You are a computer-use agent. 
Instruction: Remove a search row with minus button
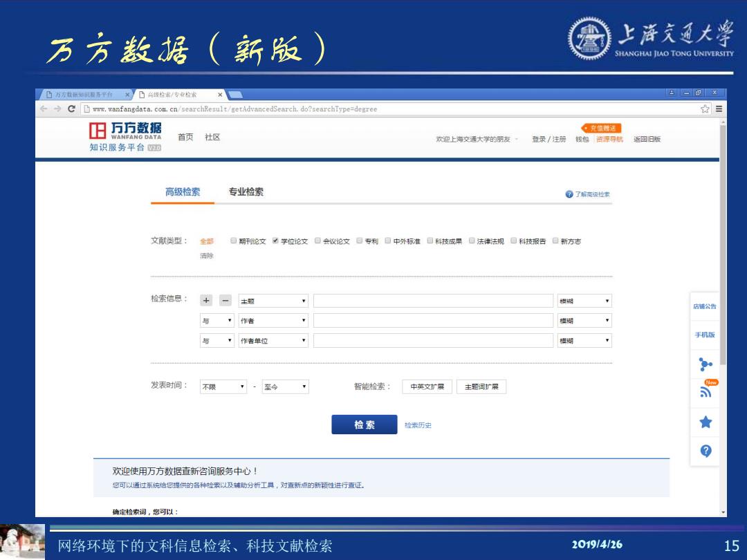[225, 301]
